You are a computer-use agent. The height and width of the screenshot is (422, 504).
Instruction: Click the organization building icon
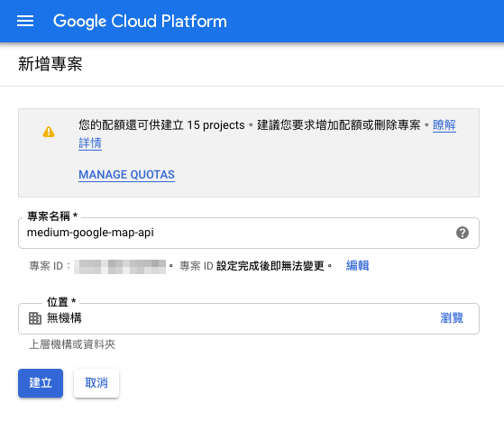pos(35,318)
